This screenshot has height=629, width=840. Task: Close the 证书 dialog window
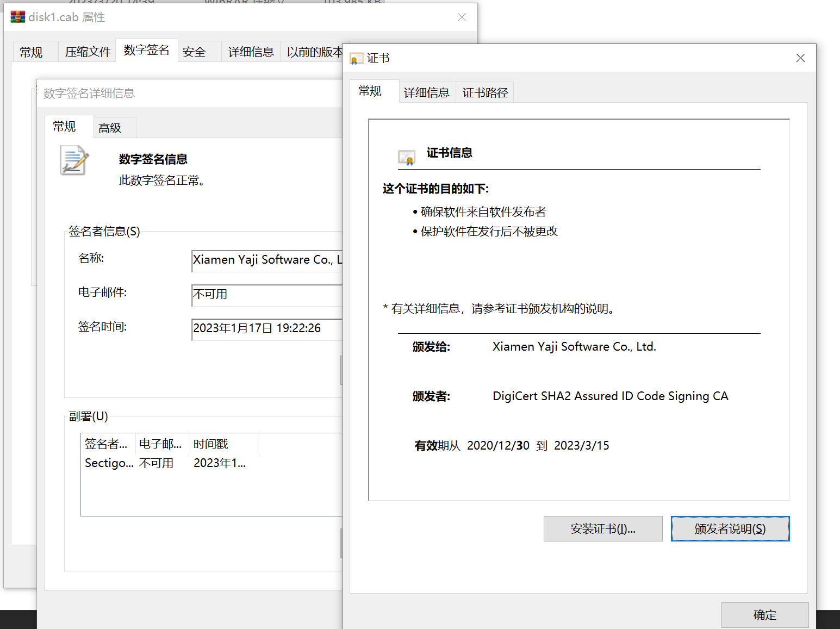800,58
